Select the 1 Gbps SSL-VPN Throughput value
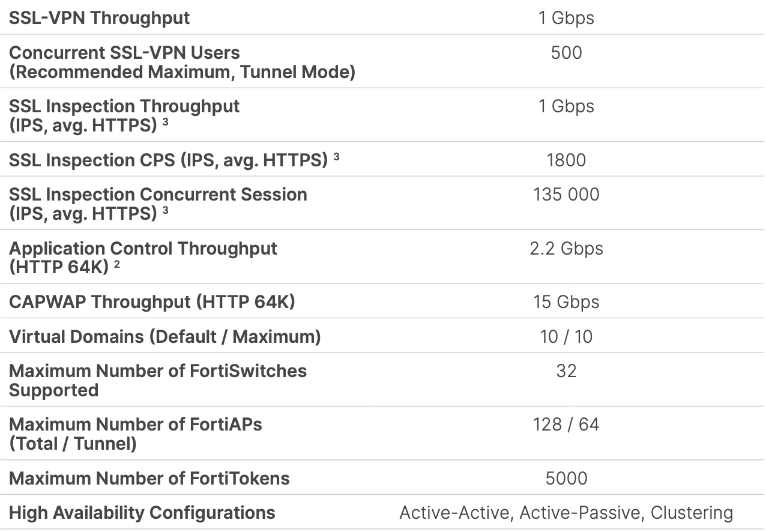 pyautogui.click(x=566, y=17)
